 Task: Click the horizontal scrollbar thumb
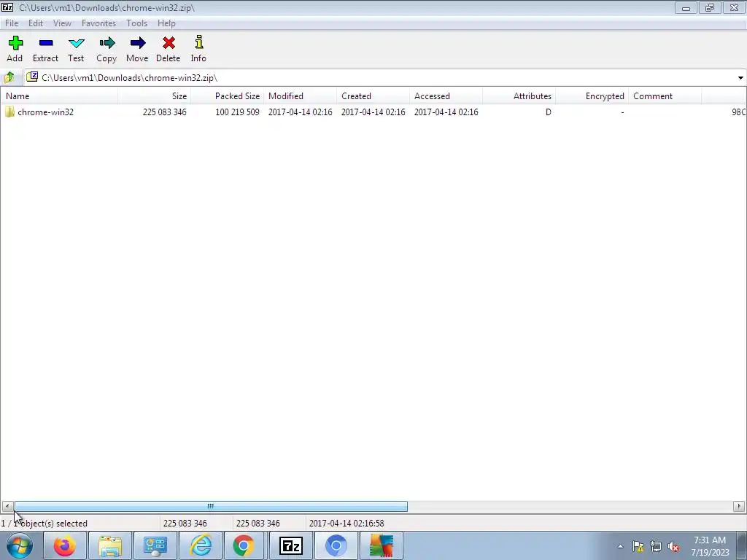(211, 506)
